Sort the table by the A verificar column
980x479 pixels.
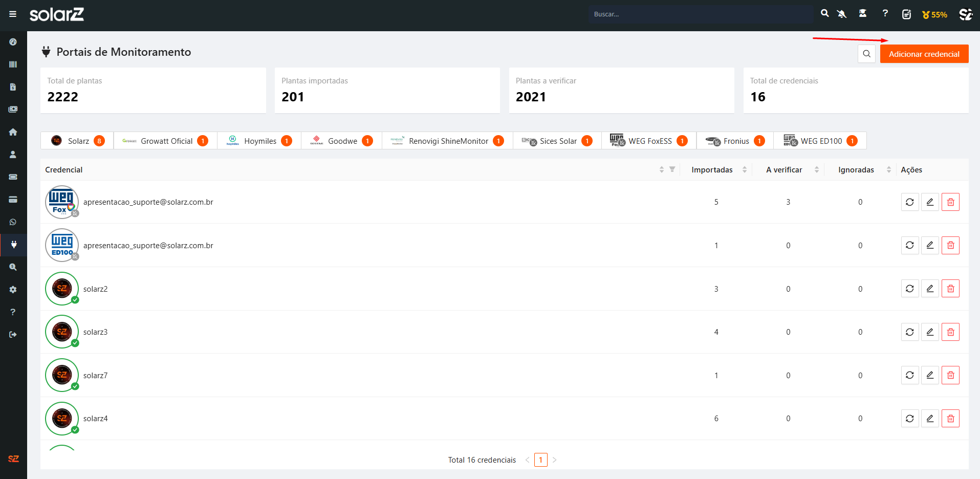click(x=816, y=170)
